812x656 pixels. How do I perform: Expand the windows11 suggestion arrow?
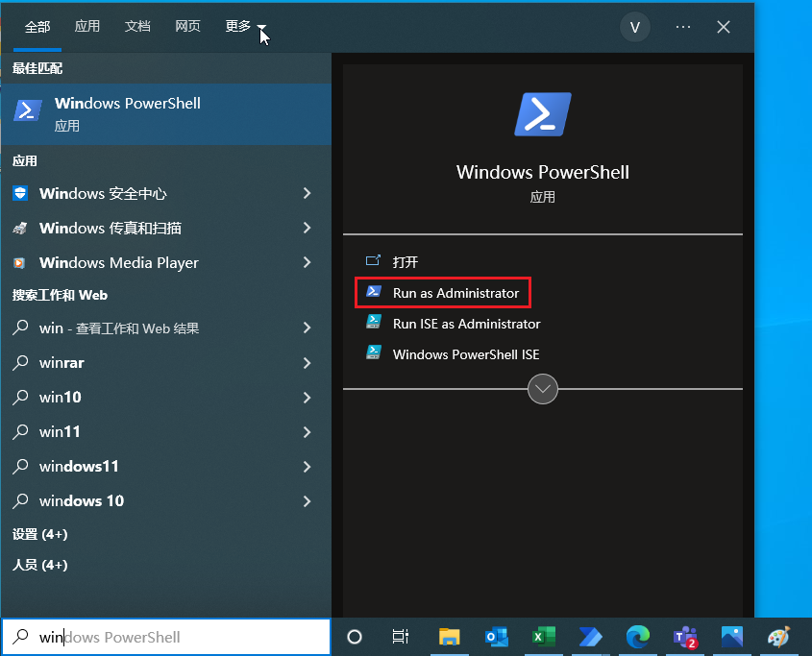point(308,467)
